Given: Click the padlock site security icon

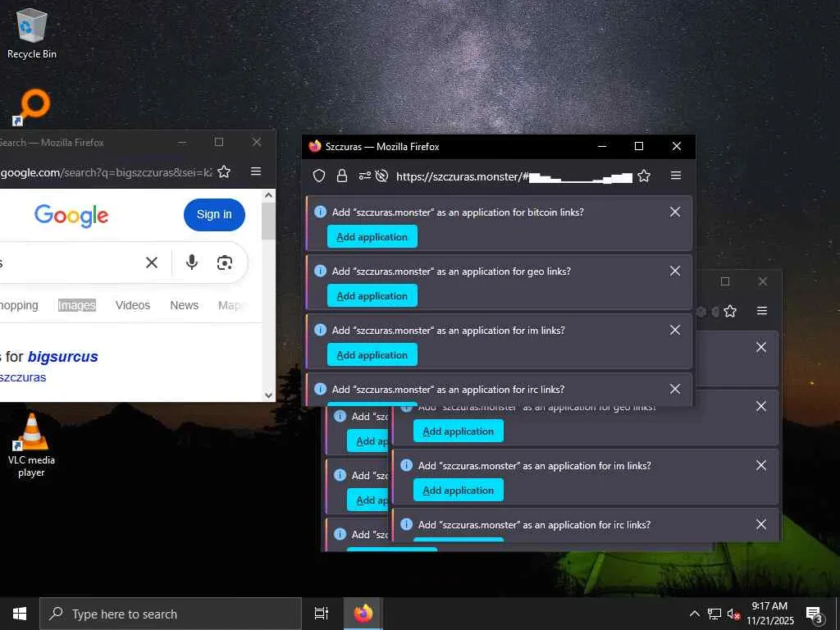Looking at the screenshot, I should pyautogui.click(x=342, y=176).
